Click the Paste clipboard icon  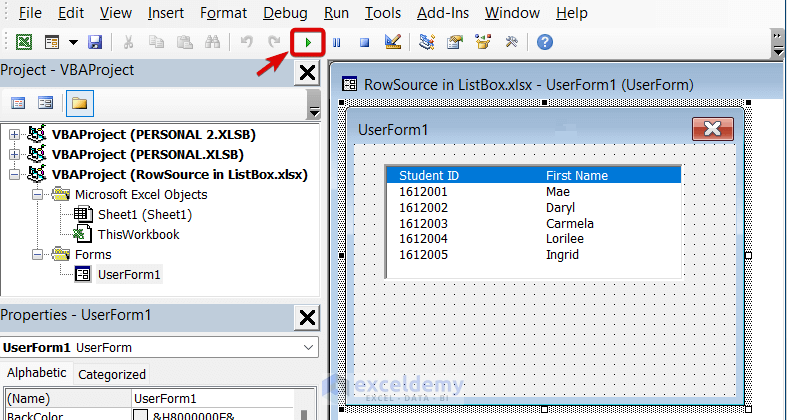(x=185, y=42)
